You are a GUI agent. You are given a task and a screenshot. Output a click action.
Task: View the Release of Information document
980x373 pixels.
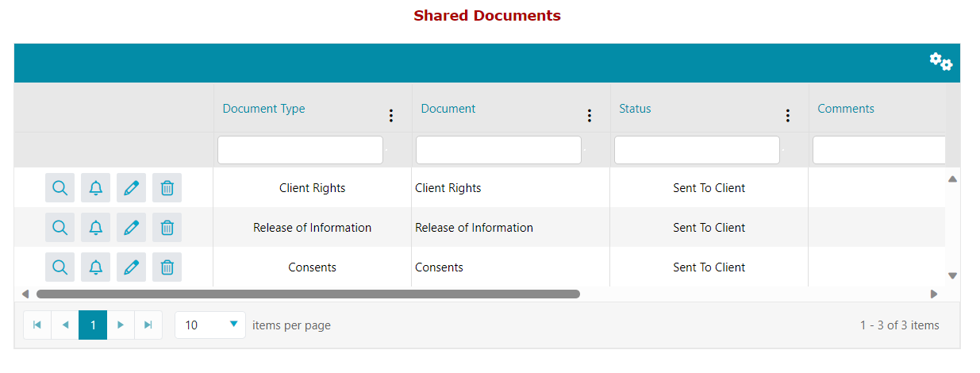click(60, 228)
